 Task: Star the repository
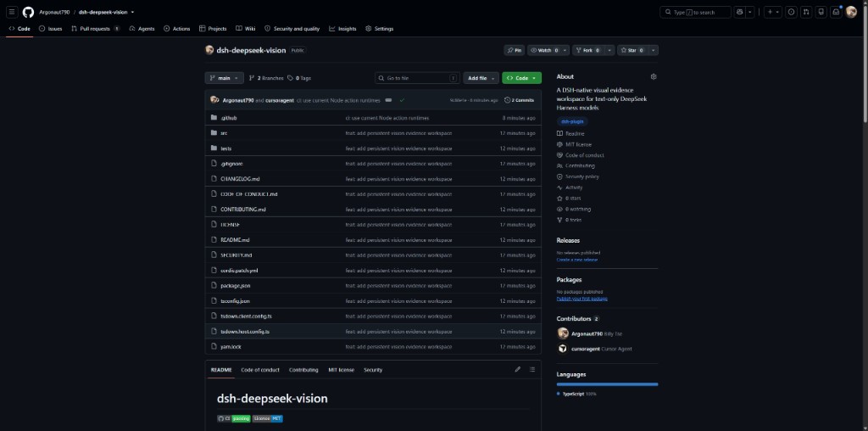[632, 50]
